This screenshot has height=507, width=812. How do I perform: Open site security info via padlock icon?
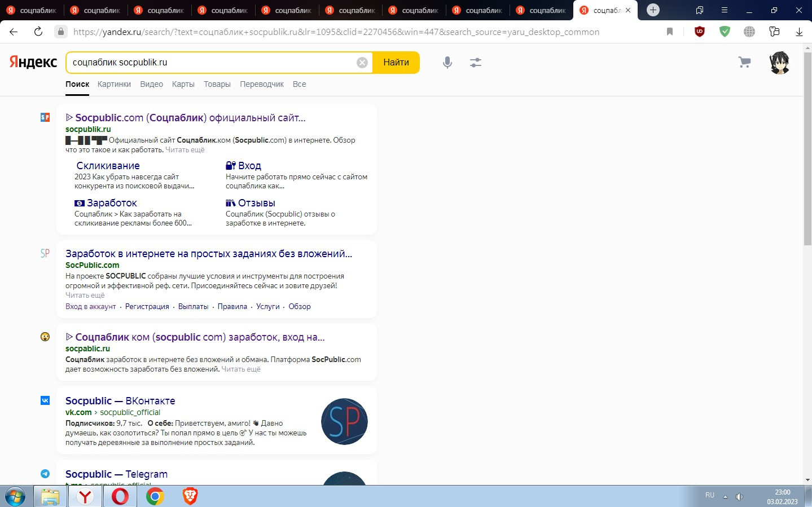click(x=61, y=32)
